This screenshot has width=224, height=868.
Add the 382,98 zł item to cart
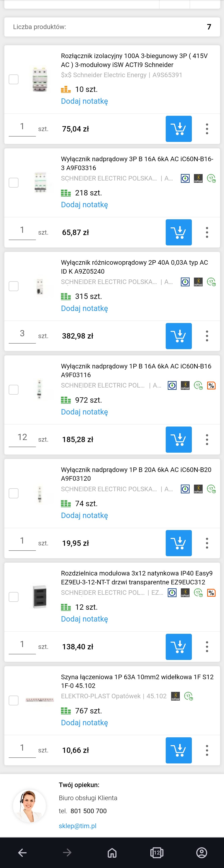pyautogui.click(x=179, y=336)
